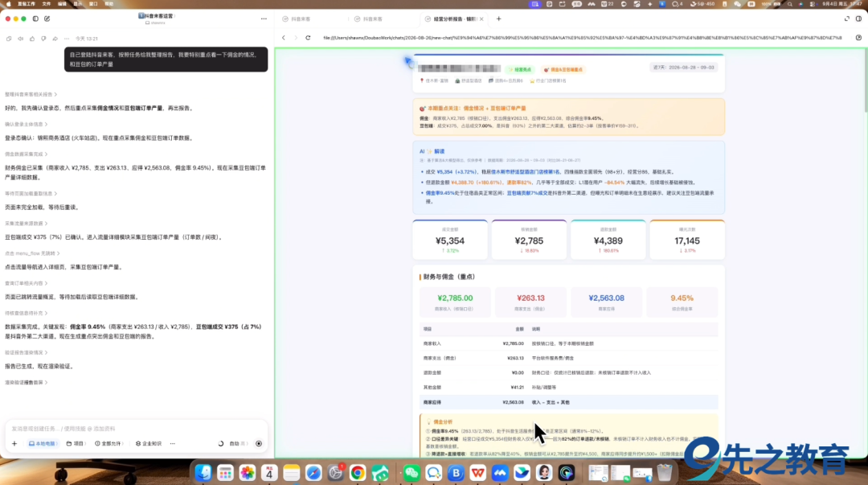Screen dimensions: 868x485
Task: Expand the 整理抖音来客相关报告 step
Action: (31, 94)
